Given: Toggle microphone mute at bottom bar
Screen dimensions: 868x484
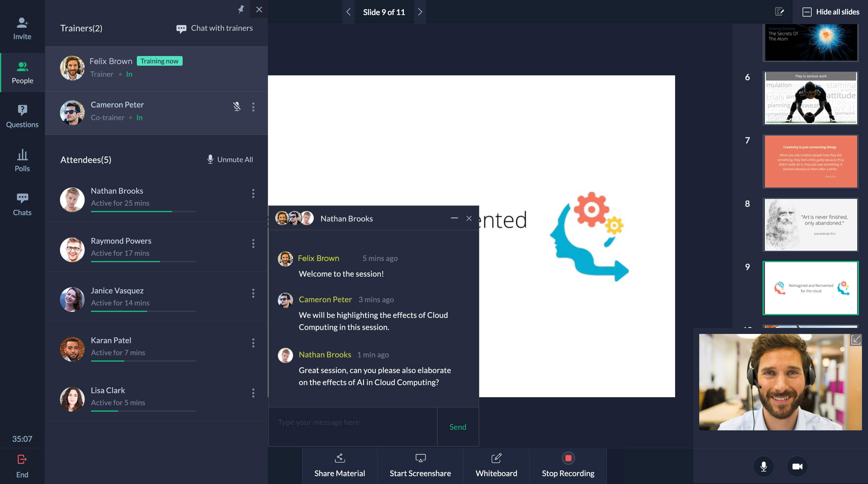Looking at the screenshot, I should [x=763, y=466].
